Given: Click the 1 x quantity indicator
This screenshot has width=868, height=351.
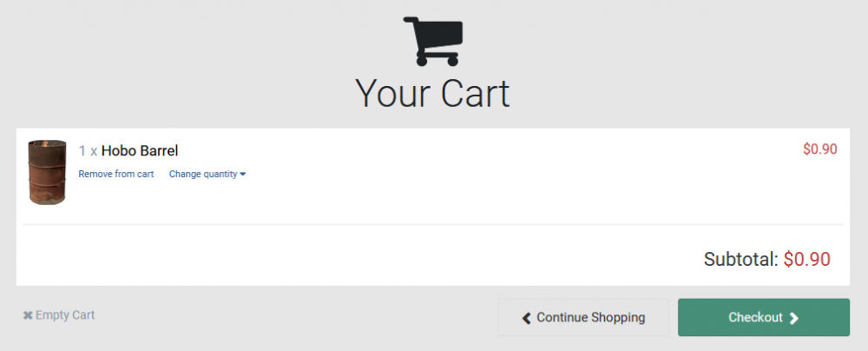Looking at the screenshot, I should tap(88, 150).
